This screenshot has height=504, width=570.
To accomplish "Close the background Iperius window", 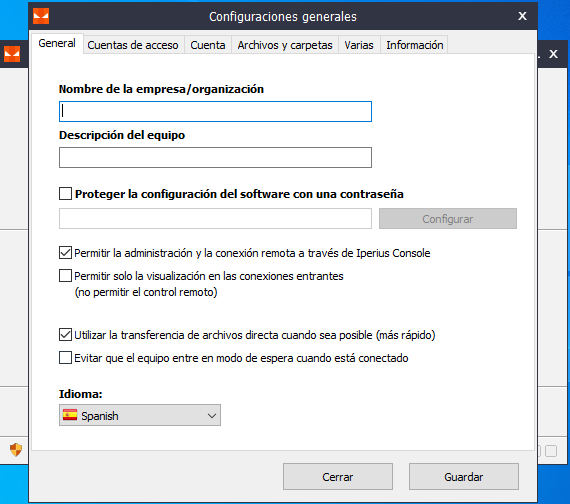I will tap(553, 54).
